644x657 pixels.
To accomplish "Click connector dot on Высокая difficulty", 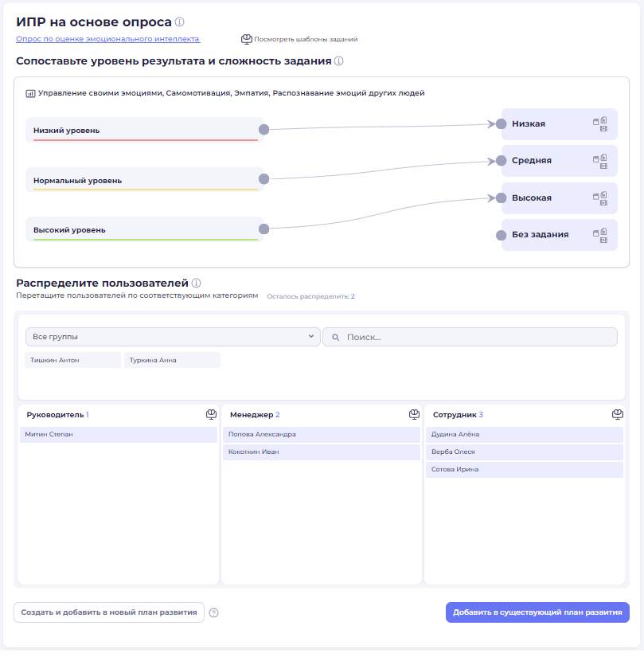I will [501, 197].
